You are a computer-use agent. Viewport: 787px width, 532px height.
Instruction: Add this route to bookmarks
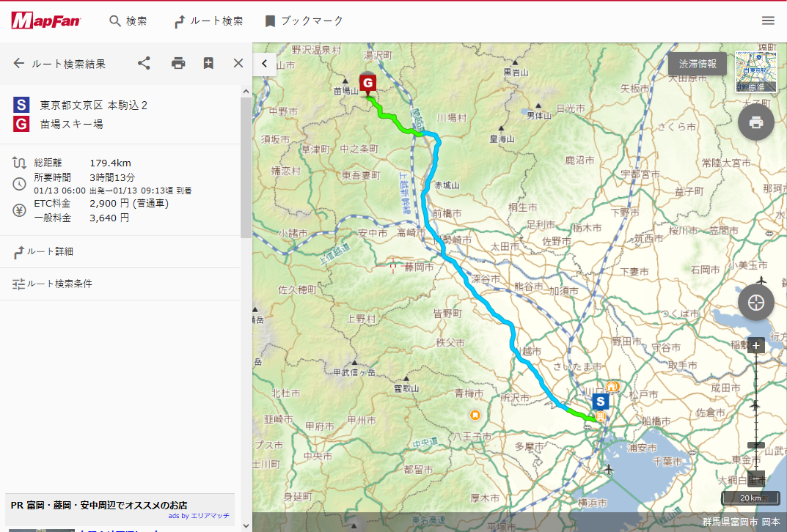[x=208, y=63]
